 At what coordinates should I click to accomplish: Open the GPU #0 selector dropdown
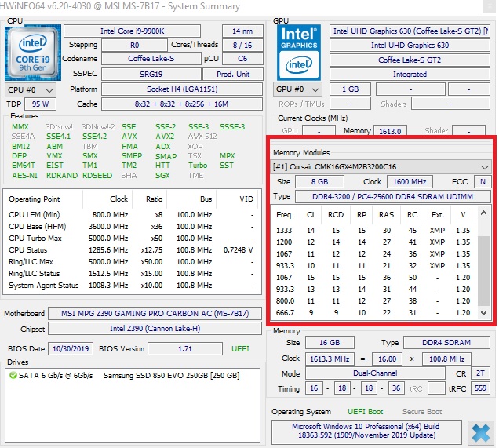click(297, 89)
